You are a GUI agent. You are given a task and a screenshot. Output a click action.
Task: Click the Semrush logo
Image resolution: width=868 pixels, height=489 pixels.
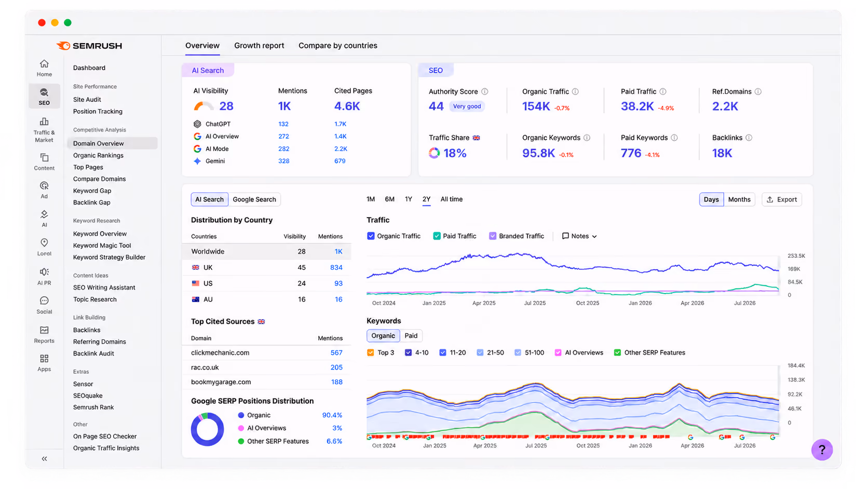[x=89, y=46]
